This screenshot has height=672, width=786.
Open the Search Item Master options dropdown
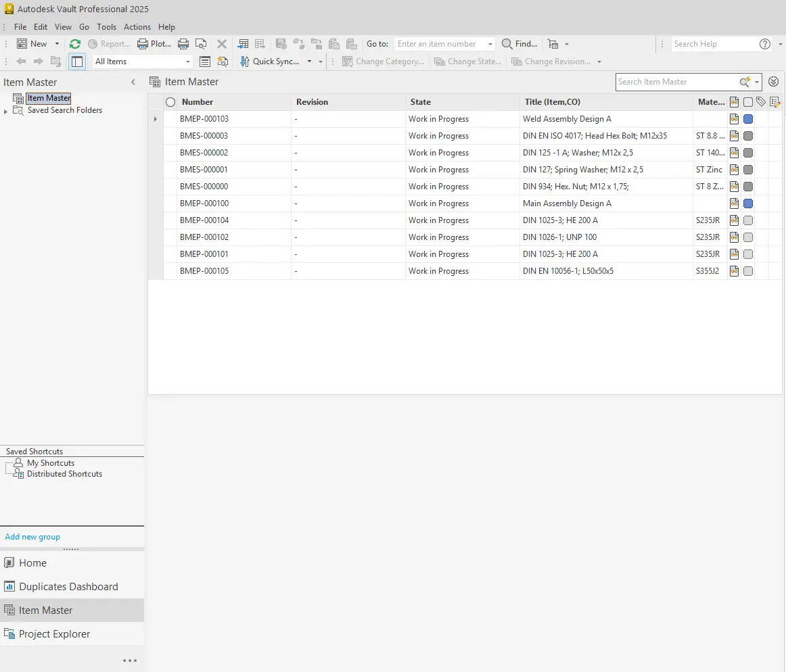[757, 82]
